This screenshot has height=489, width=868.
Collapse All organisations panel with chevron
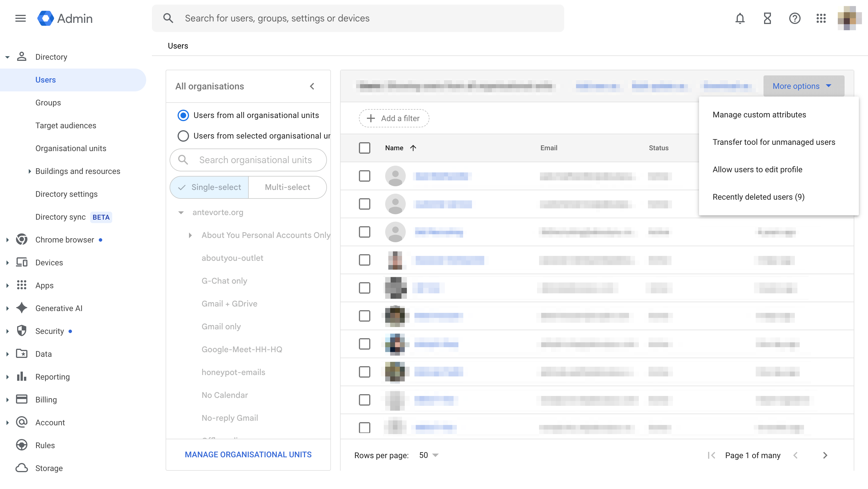312,86
